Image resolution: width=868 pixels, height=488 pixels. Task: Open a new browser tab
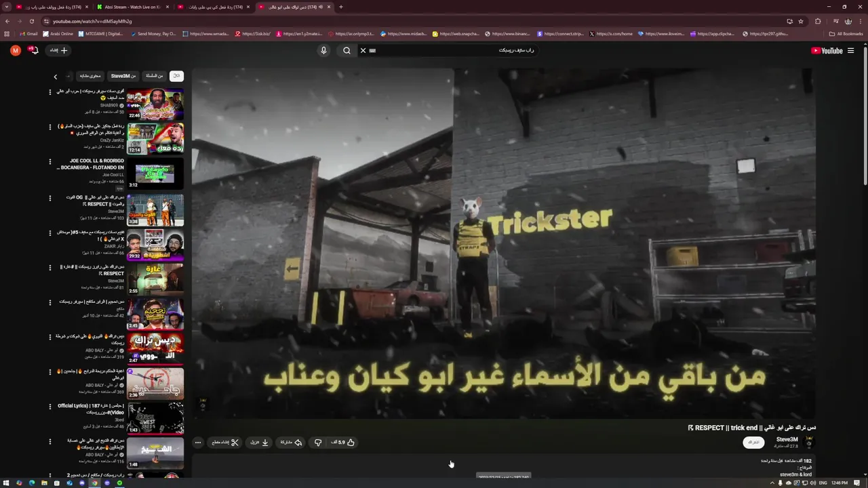(340, 7)
